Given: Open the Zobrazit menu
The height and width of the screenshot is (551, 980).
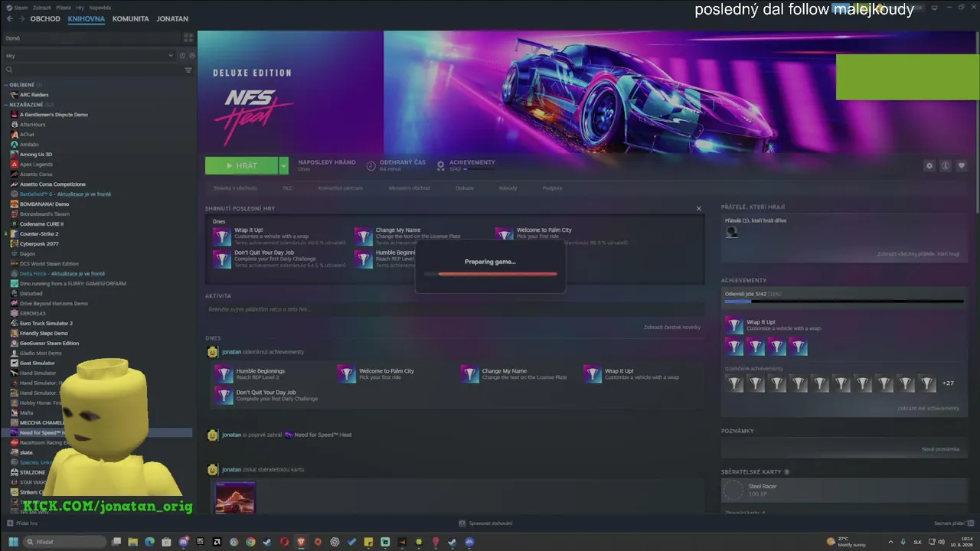Looking at the screenshot, I should point(42,8).
